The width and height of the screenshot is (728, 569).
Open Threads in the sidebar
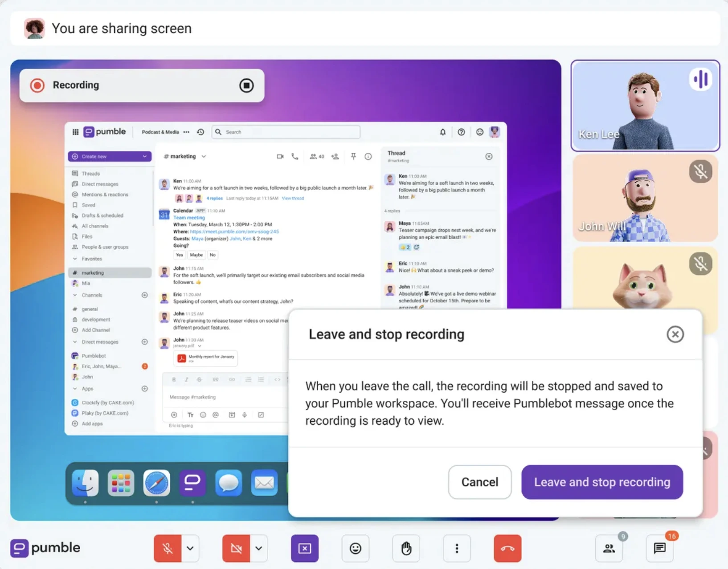(91, 174)
